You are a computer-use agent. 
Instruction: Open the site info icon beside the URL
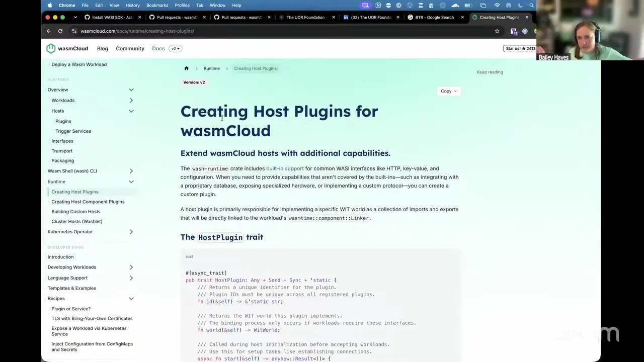pos(74,31)
